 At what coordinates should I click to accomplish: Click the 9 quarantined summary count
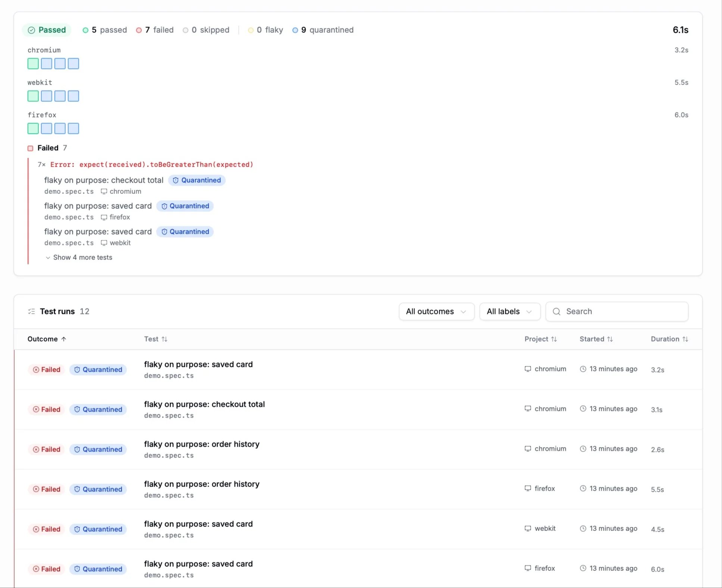tap(323, 30)
